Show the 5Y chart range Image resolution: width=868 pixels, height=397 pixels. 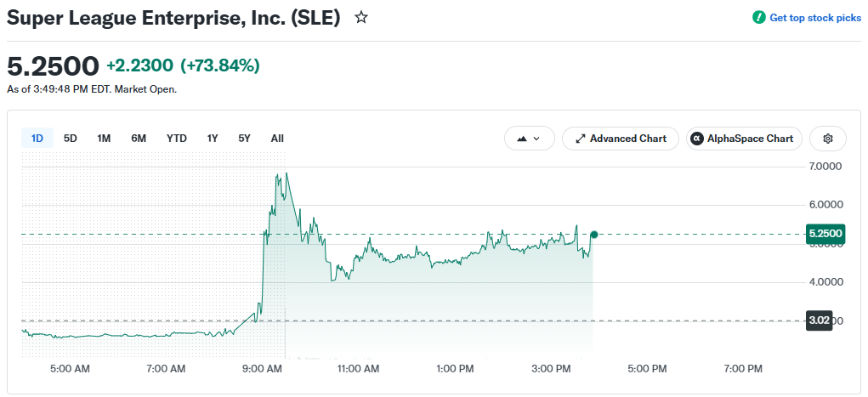click(244, 139)
